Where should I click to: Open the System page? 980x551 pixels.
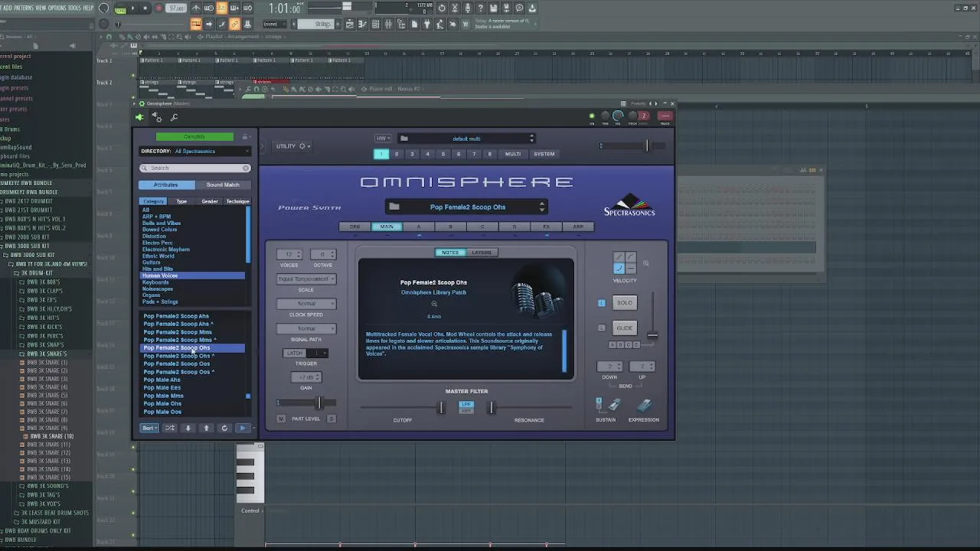coord(544,154)
